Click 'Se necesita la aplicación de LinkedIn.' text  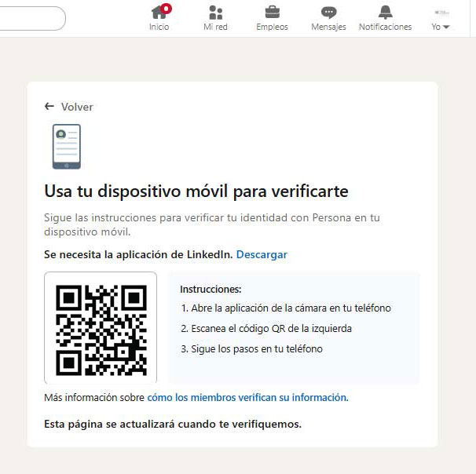[138, 254]
